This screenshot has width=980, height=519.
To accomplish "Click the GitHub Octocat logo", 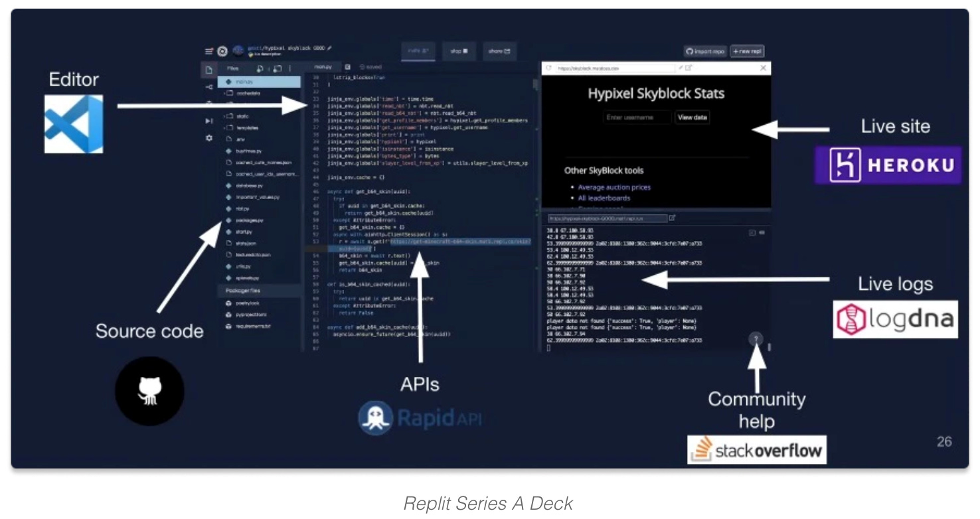I will pos(149,391).
